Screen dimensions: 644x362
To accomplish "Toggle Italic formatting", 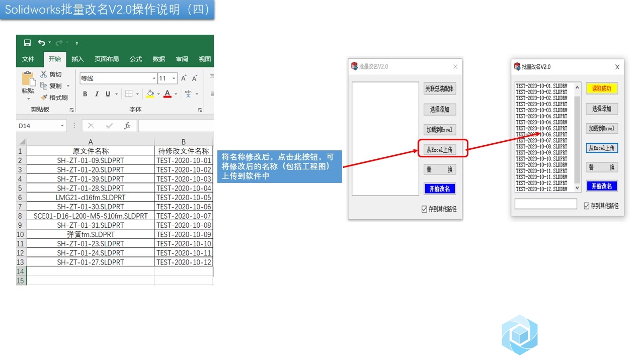I will (97, 94).
